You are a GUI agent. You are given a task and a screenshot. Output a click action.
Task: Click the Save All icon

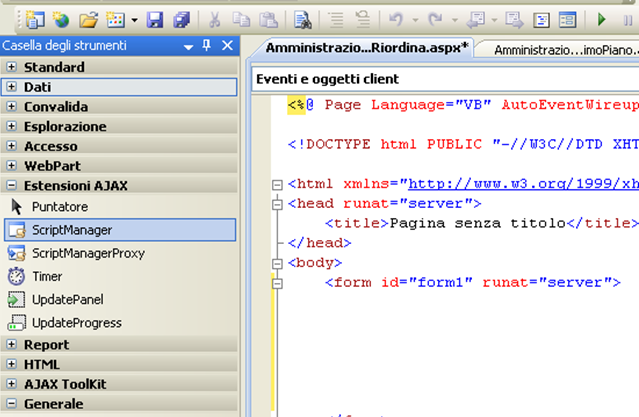(182, 19)
